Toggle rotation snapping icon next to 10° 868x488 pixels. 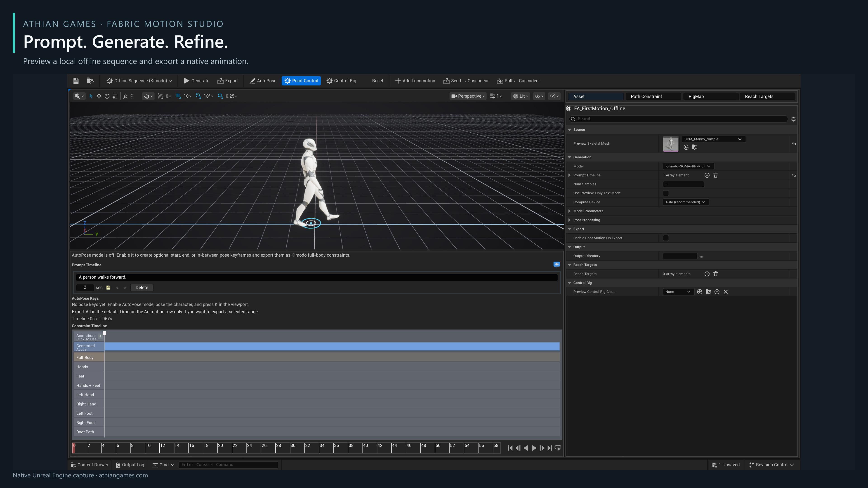[198, 96]
